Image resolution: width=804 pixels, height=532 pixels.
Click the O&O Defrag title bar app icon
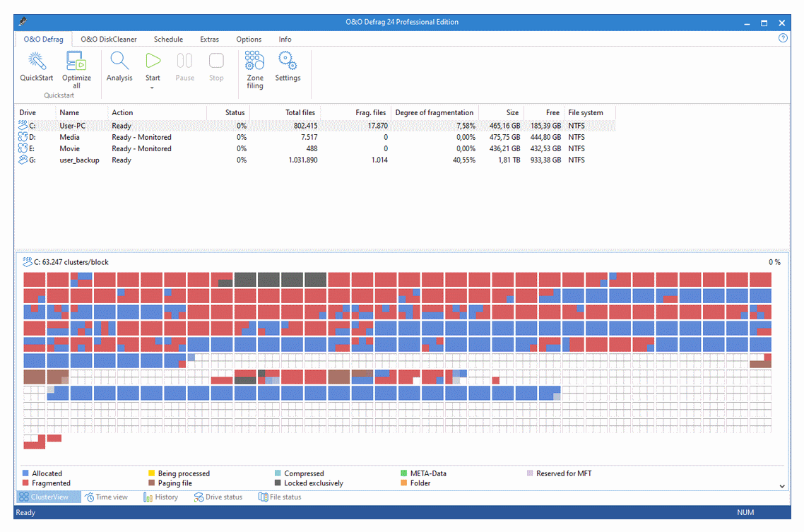[x=23, y=21]
